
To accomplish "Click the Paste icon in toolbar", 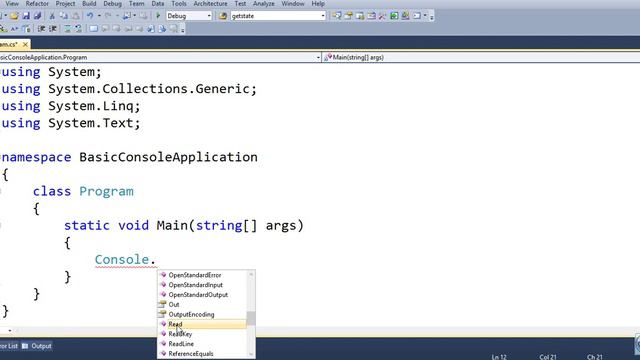I will pos(76,16).
